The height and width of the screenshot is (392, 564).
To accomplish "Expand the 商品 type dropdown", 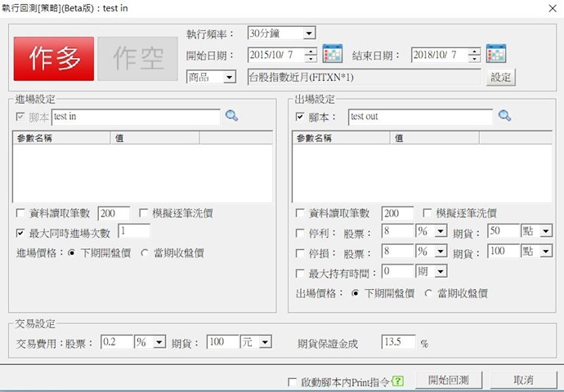I will tap(229, 78).
